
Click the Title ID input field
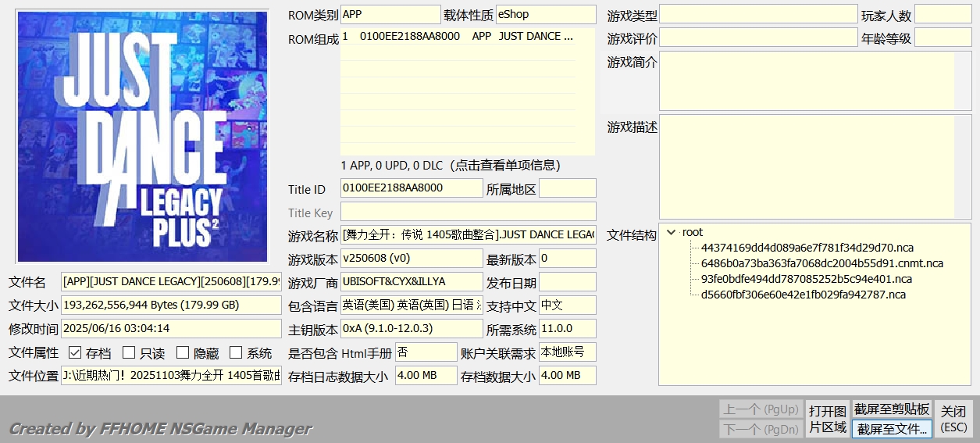click(412, 188)
